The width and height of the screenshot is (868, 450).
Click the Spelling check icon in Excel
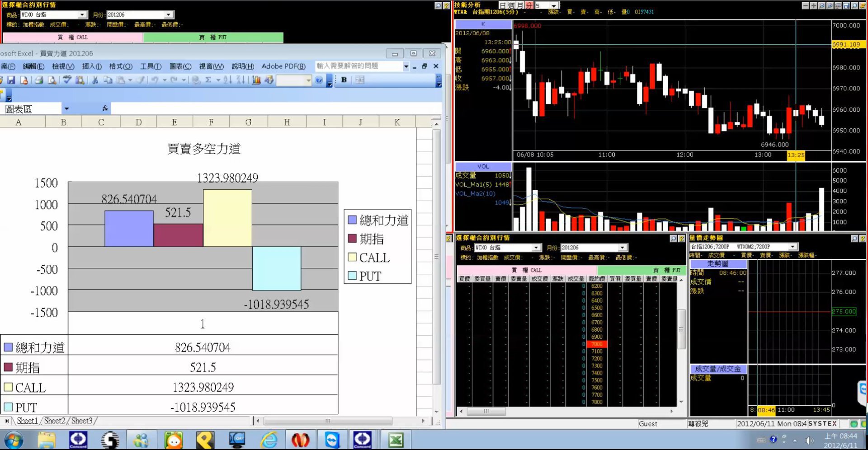pos(67,80)
